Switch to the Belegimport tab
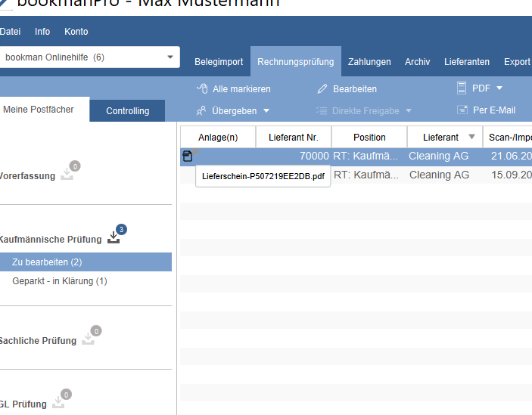The width and height of the screenshot is (532, 415). coord(219,62)
